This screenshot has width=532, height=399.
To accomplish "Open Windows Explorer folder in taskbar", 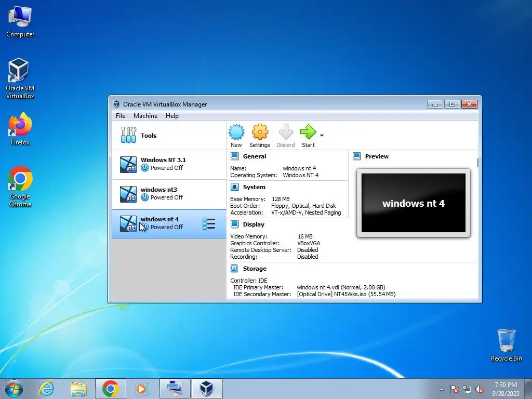I will [x=78, y=389].
